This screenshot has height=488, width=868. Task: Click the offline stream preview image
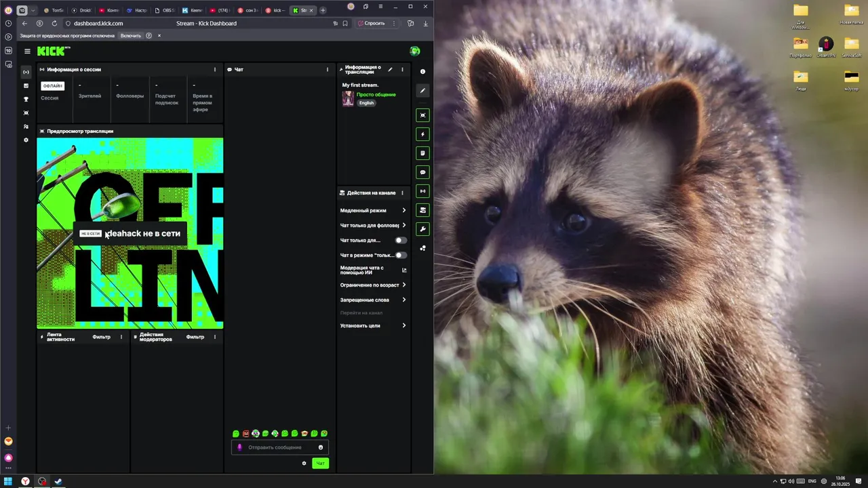(130, 233)
